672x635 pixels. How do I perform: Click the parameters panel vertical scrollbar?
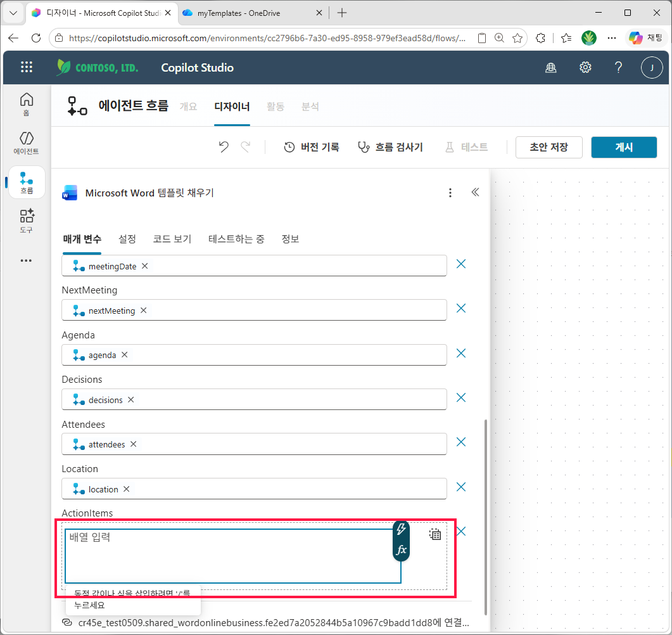pyautogui.click(x=486, y=517)
